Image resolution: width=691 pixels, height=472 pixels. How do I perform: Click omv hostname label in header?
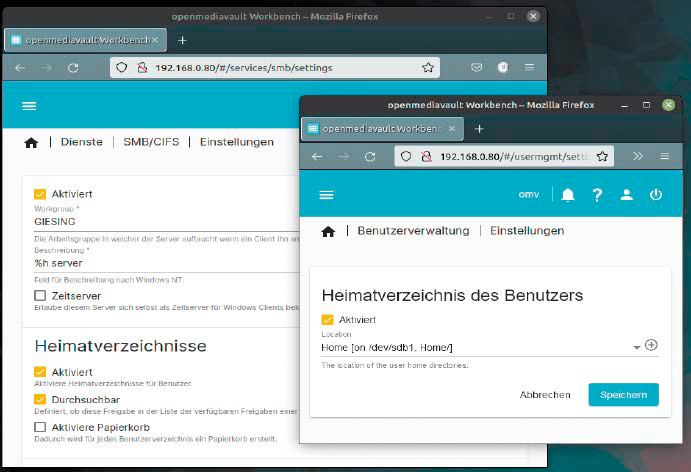click(x=528, y=194)
